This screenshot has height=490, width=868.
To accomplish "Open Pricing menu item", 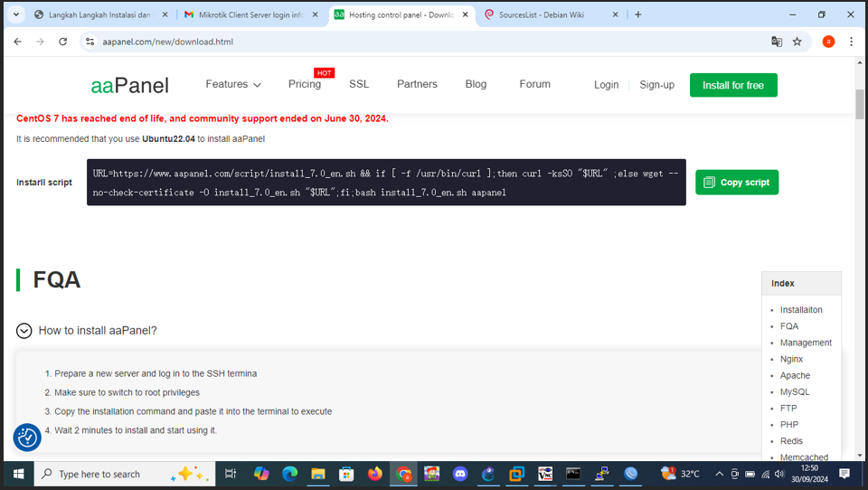I will tap(305, 84).
